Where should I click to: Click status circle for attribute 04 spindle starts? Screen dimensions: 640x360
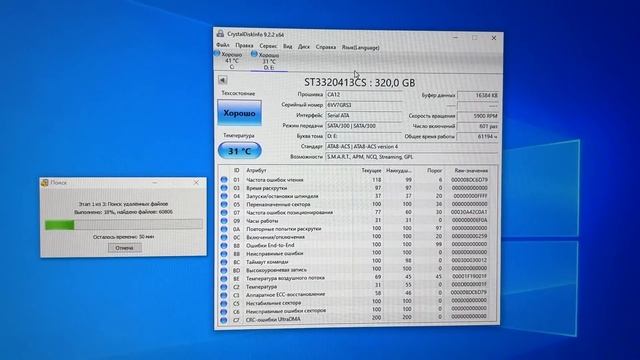(224, 196)
